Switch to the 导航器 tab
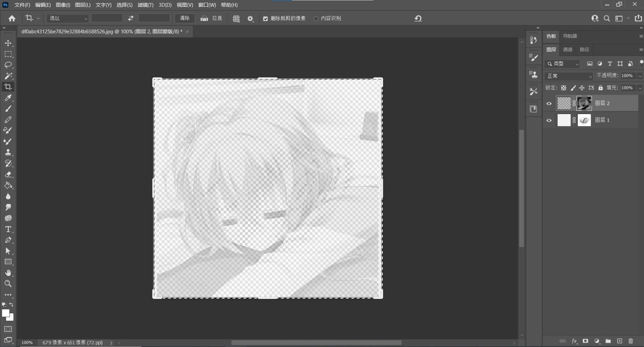 pyautogui.click(x=570, y=36)
